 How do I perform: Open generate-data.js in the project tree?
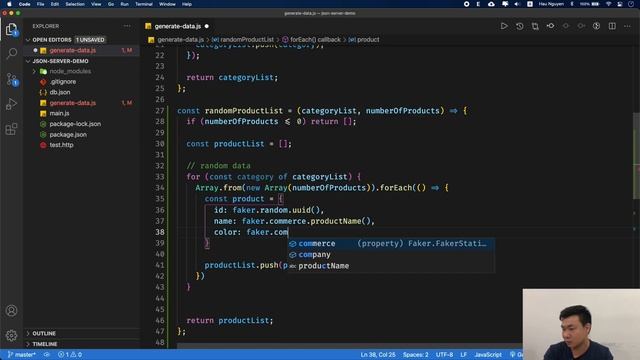coord(73,103)
